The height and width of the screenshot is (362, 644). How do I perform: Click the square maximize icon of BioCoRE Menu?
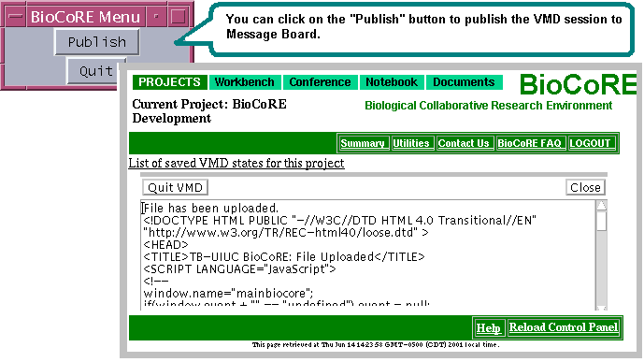[x=179, y=17]
